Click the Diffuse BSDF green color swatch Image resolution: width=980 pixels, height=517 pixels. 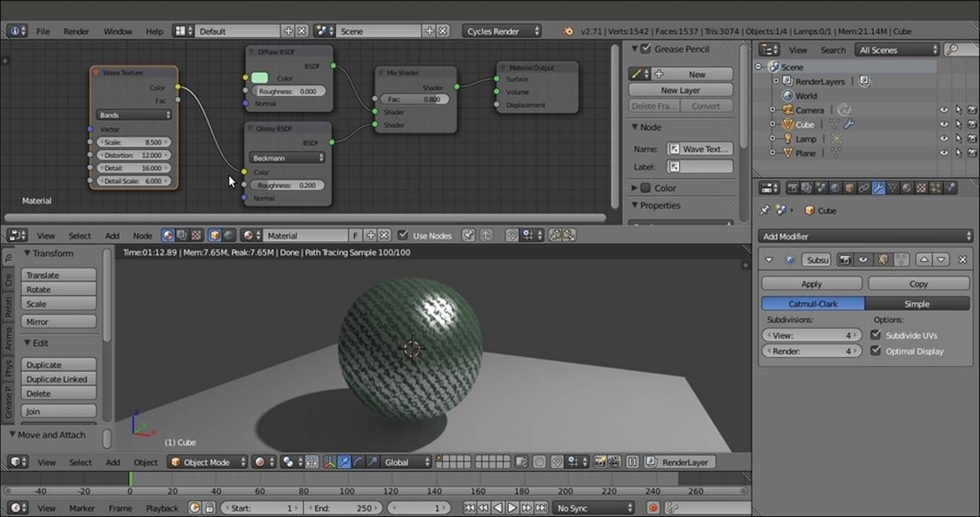[x=260, y=78]
